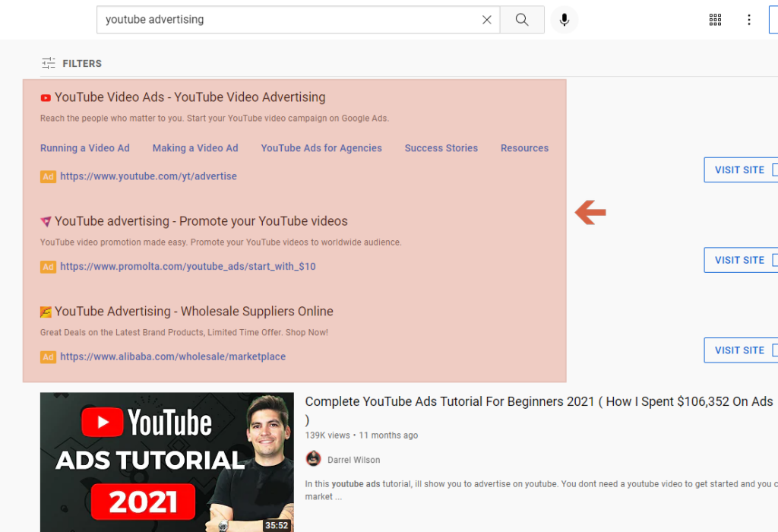Open the Running a Video Ad link
Screen dimensions: 778x532
(x=85, y=148)
